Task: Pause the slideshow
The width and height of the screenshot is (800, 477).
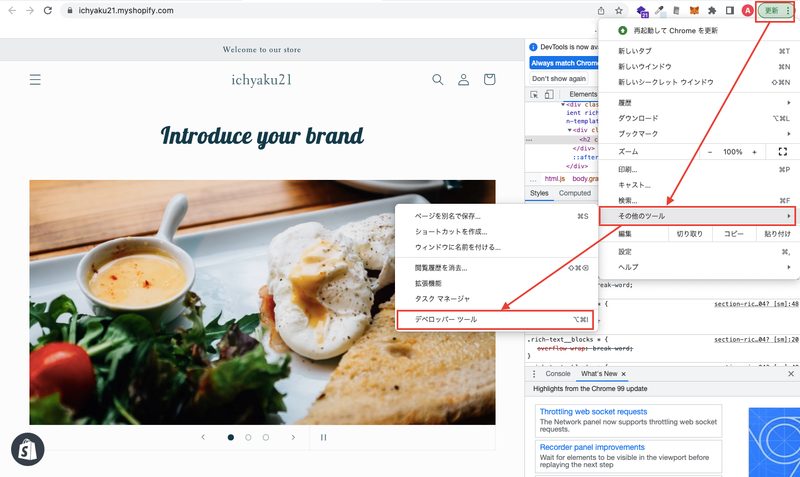Action: pyautogui.click(x=323, y=437)
